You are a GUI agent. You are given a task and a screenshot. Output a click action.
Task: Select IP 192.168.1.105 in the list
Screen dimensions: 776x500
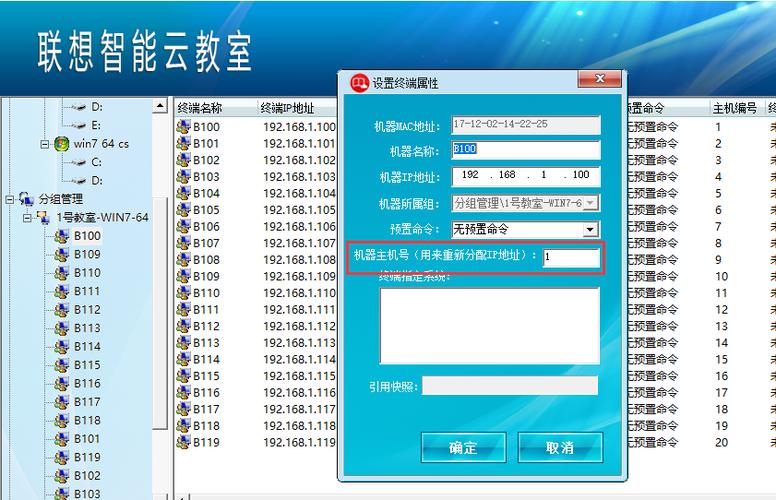coord(299,210)
